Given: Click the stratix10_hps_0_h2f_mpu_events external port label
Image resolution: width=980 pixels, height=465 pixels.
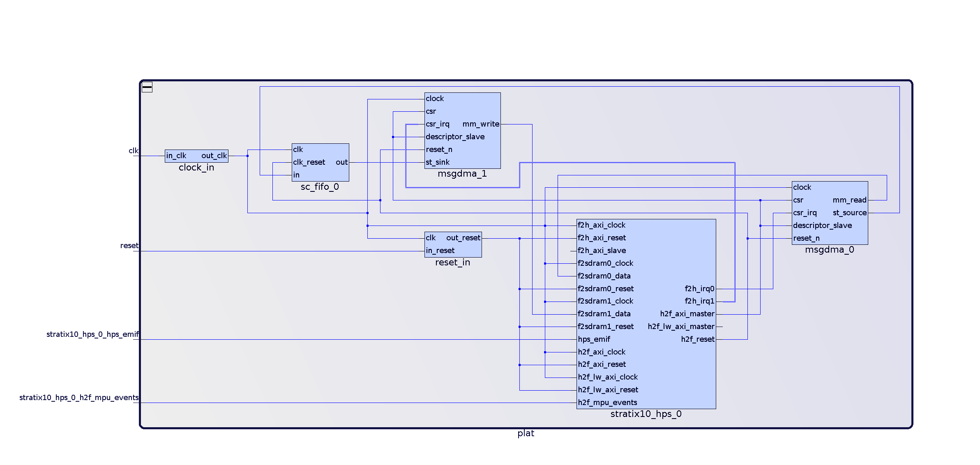Looking at the screenshot, I should [x=79, y=398].
